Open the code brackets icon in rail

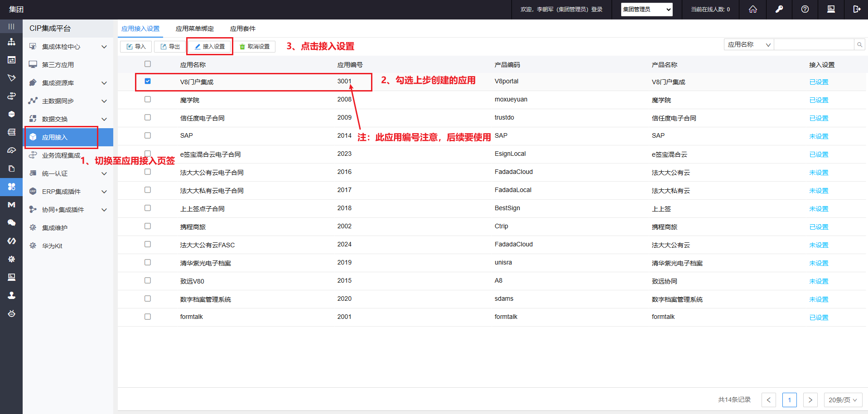point(11,241)
